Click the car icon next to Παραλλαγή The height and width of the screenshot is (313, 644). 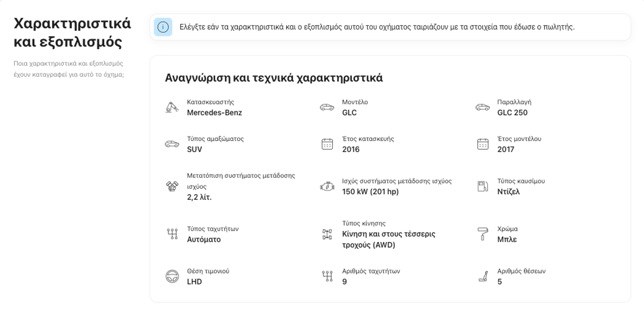pos(482,107)
